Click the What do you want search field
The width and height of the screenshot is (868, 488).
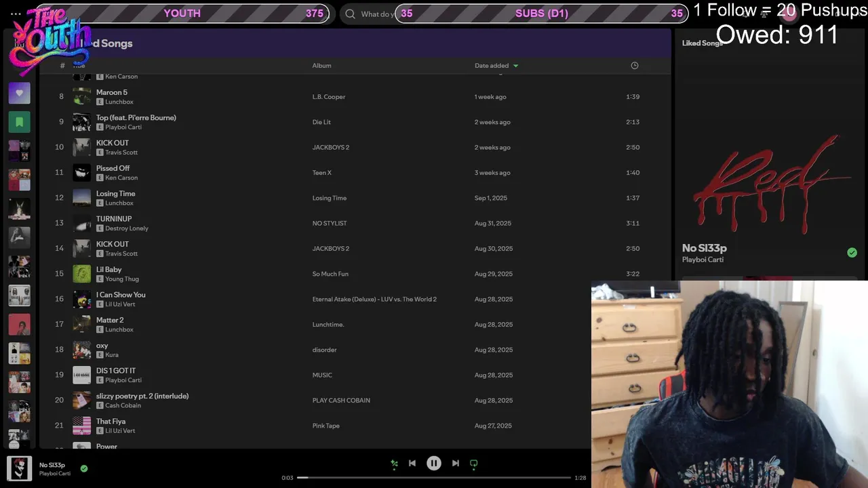click(378, 14)
